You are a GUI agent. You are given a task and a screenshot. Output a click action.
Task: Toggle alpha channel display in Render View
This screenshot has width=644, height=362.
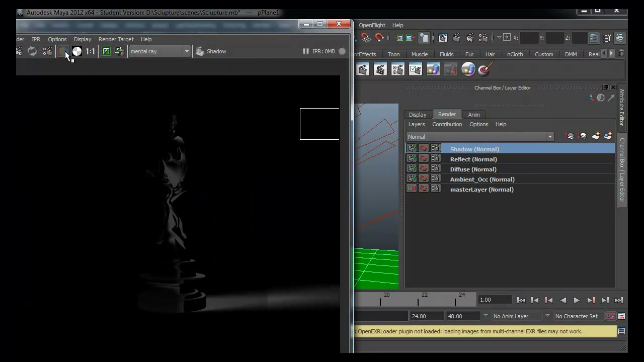click(x=77, y=51)
